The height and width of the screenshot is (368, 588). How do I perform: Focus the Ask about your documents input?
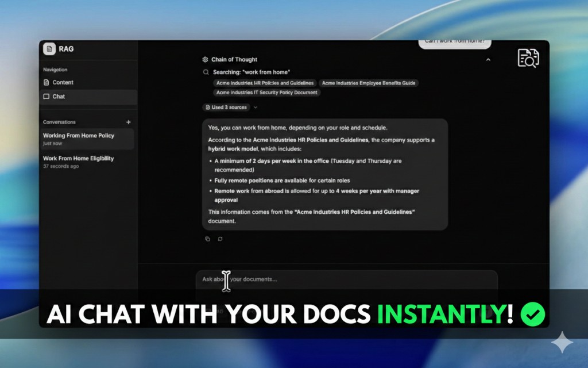pos(345,279)
